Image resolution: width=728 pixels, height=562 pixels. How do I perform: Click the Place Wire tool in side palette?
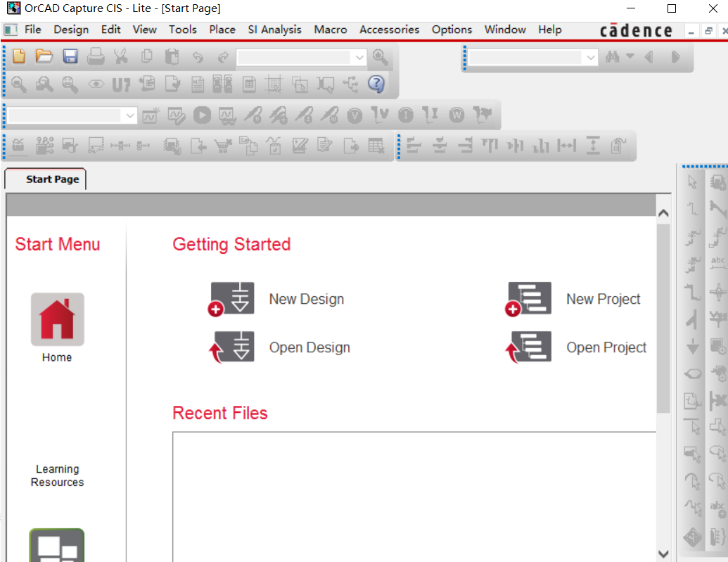click(692, 208)
